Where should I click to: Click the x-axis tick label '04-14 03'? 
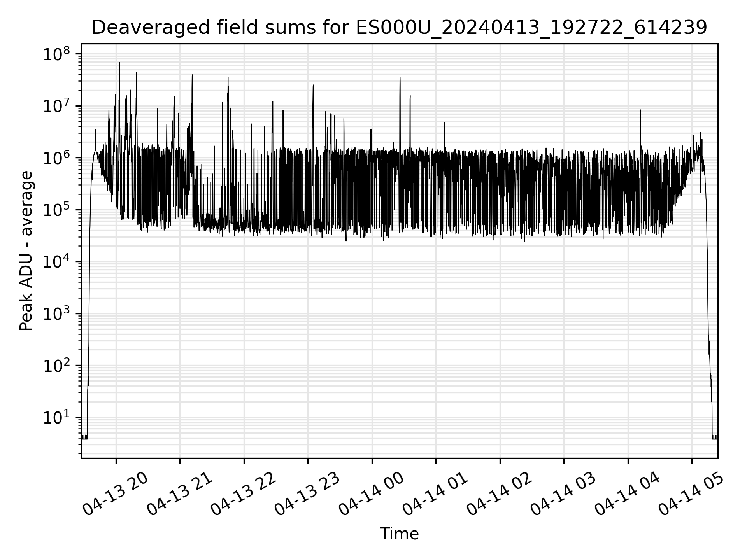[564, 494]
